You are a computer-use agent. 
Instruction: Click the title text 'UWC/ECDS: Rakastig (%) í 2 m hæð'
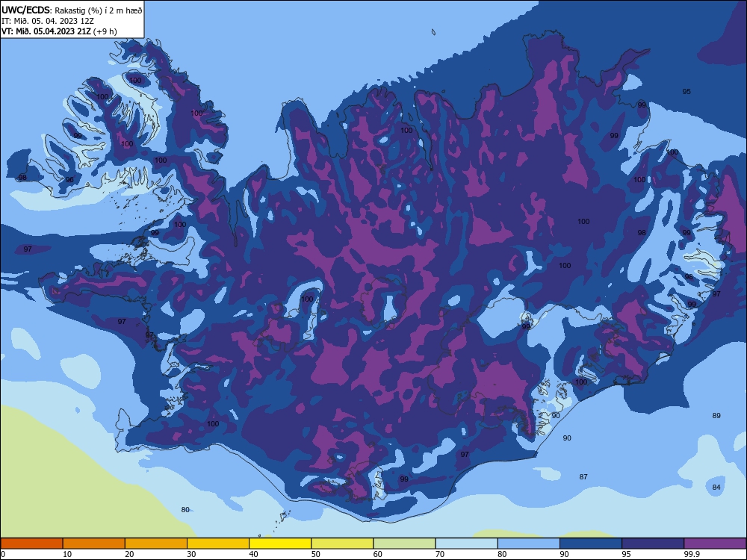[x=72, y=10]
